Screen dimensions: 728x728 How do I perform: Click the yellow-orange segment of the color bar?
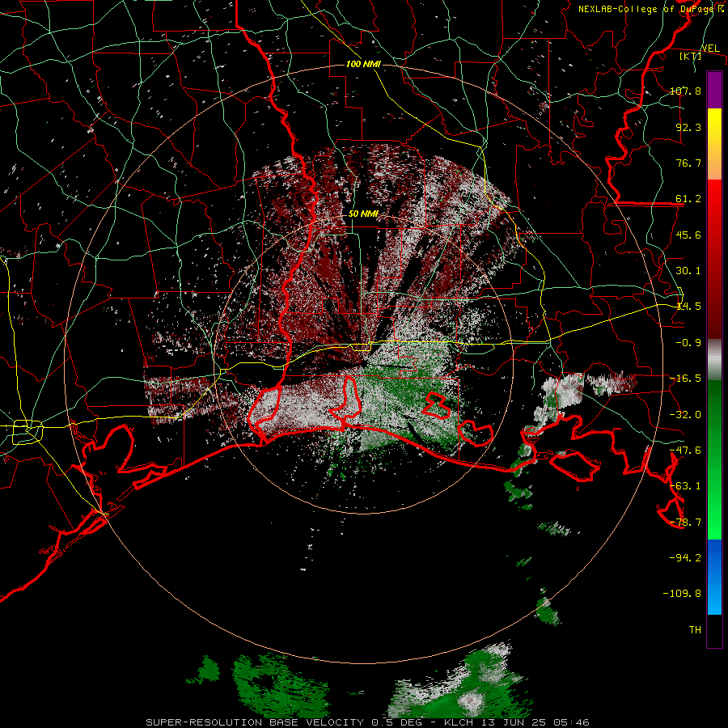tap(714, 144)
